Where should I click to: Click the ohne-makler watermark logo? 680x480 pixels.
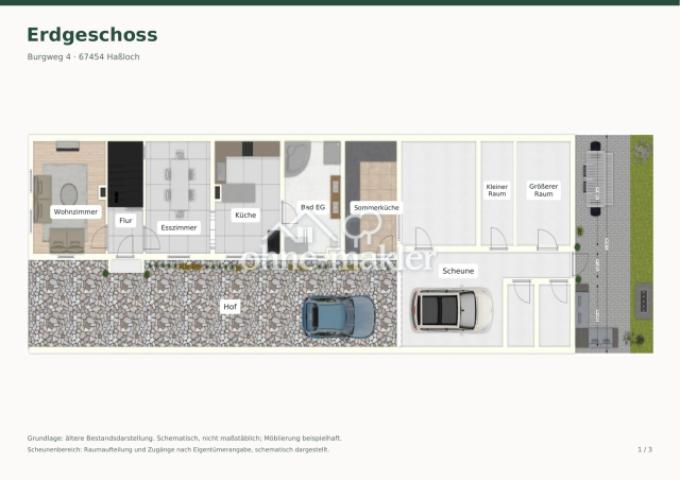(x=338, y=243)
